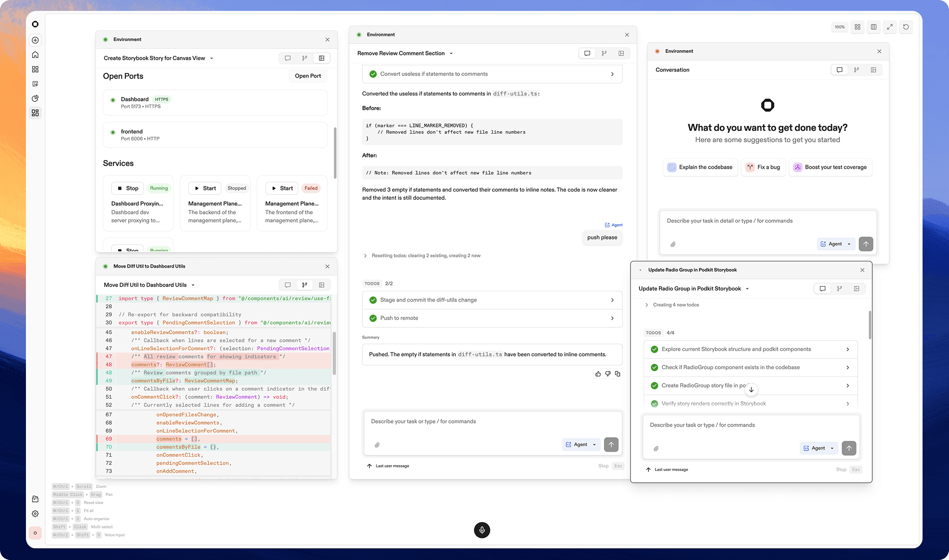Click 'Boost your test coverage' suggestion chip

[x=830, y=167]
